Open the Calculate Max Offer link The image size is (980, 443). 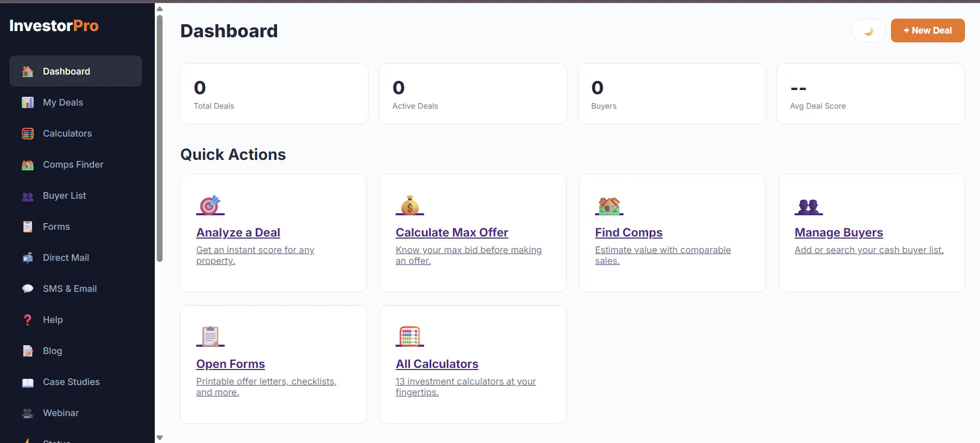pos(452,233)
